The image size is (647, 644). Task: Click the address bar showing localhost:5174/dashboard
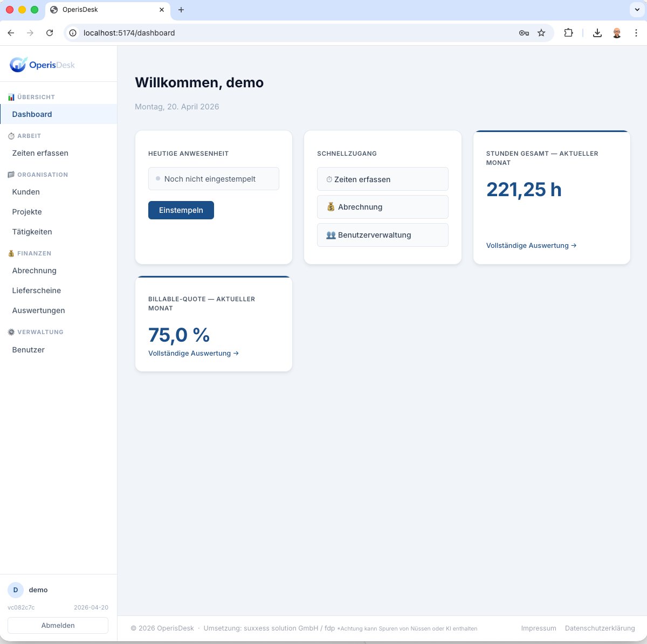click(128, 33)
